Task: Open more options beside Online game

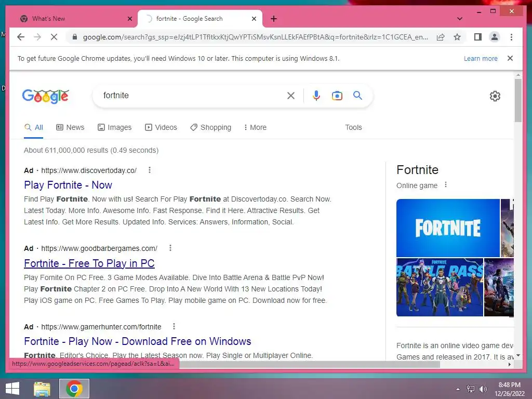Action: point(446,185)
